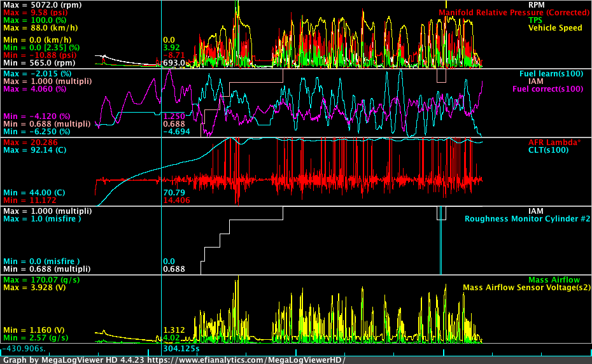The image size is (592, 364).
Task: Click the Max = 170.07 (g/s) readout
Action: point(41,280)
